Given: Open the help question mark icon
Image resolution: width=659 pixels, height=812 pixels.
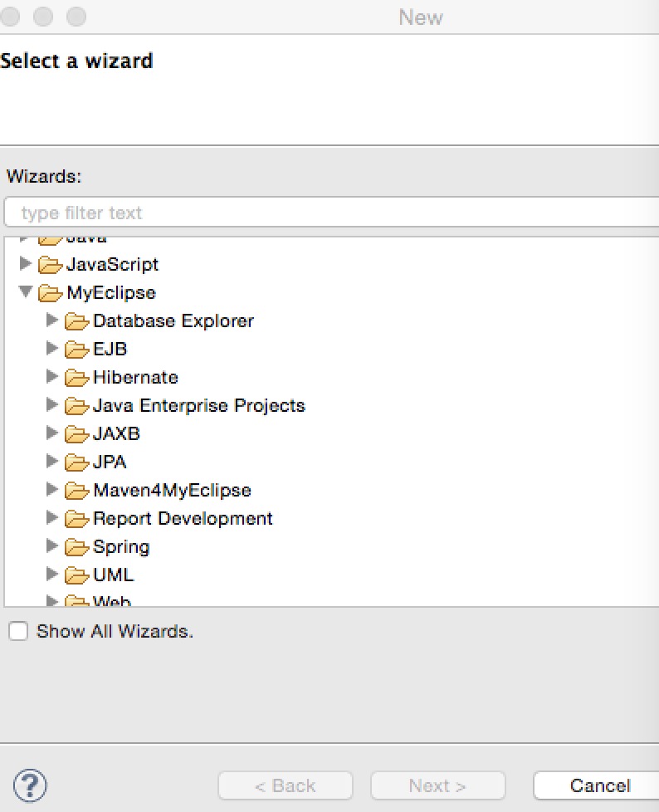Looking at the screenshot, I should click(x=30, y=785).
